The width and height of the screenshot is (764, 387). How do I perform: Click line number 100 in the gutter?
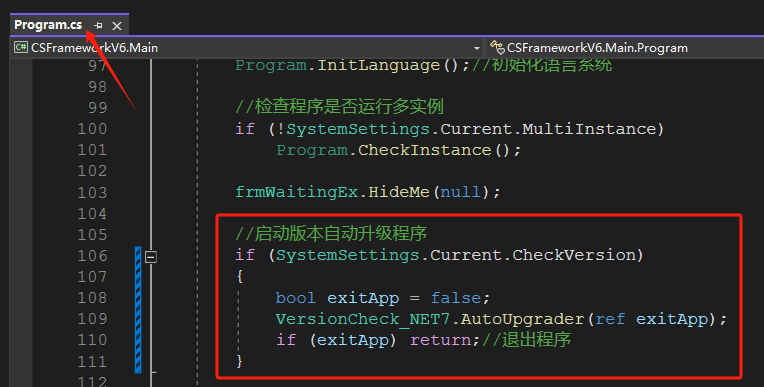pyautogui.click(x=92, y=129)
